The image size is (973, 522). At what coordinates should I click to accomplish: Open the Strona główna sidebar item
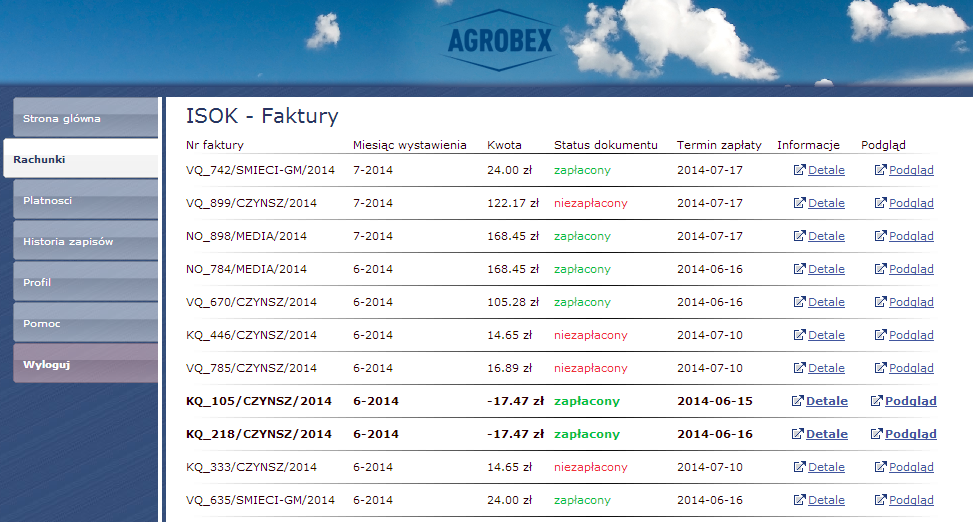[x=84, y=118]
